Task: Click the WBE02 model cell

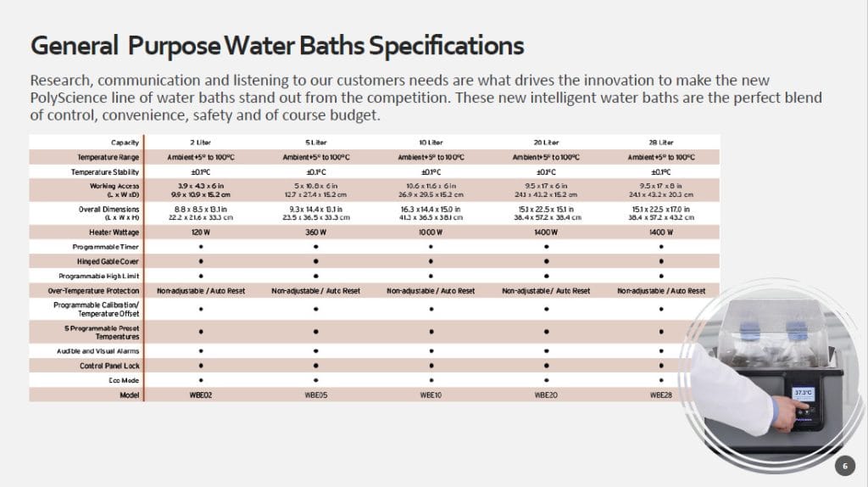Action: click(201, 395)
